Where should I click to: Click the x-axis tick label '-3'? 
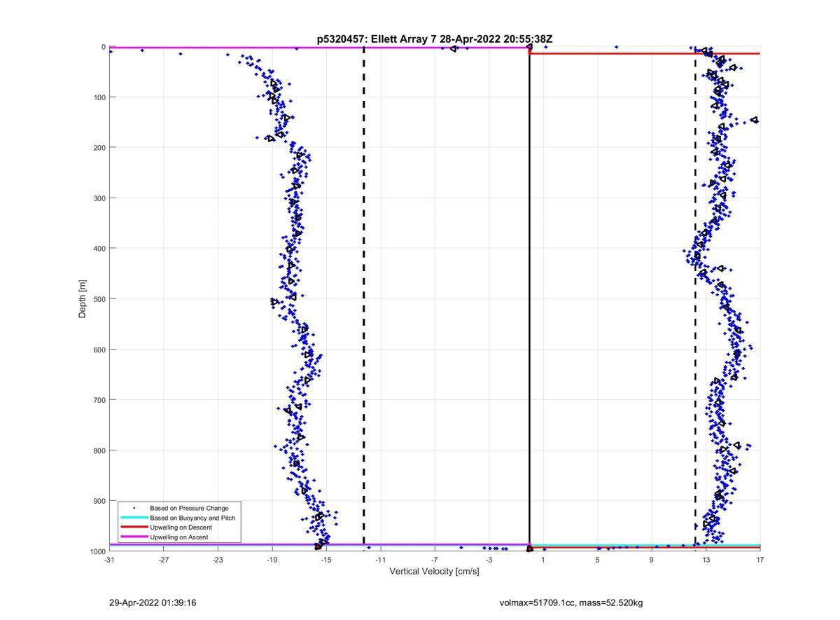489,560
